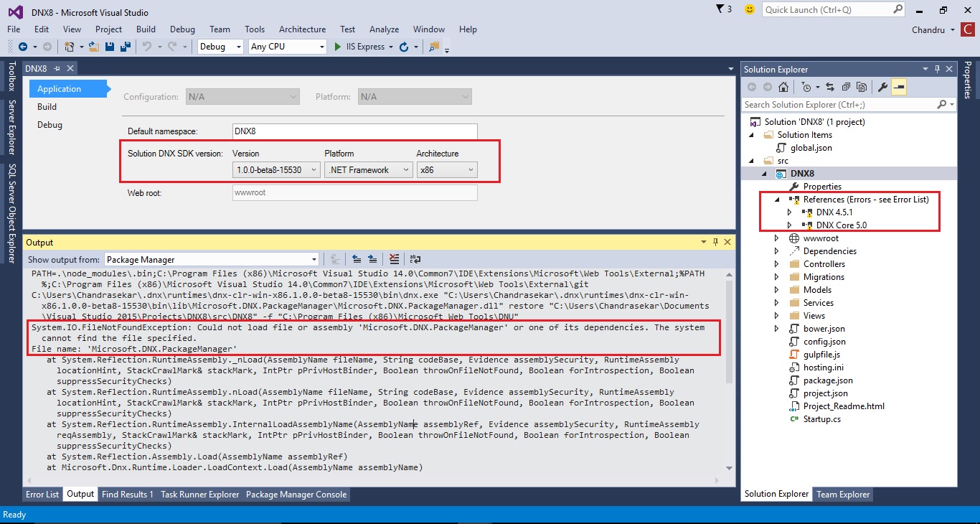The width and height of the screenshot is (980, 524).
Task: Click the New Project toolbar icon
Action: [x=70, y=47]
